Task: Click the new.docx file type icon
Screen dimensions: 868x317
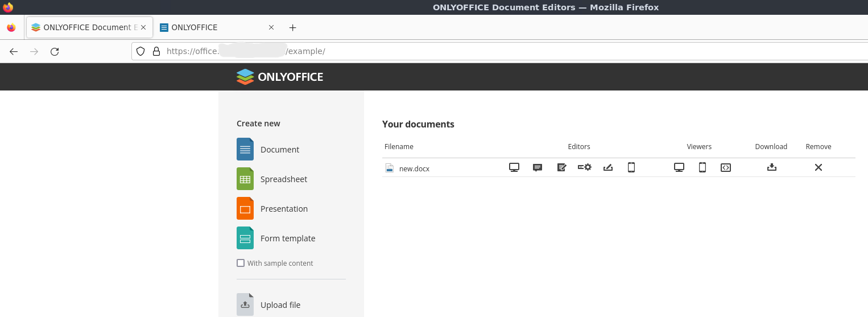Action: pyautogui.click(x=390, y=168)
